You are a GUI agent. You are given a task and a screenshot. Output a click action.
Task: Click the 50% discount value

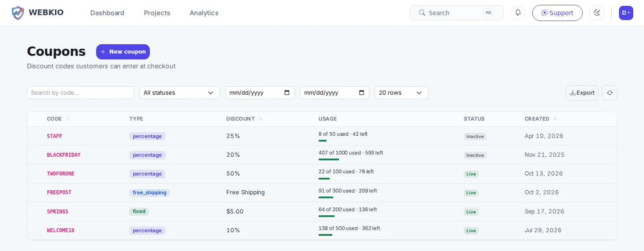pyautogui.click(x=233, y=174)
